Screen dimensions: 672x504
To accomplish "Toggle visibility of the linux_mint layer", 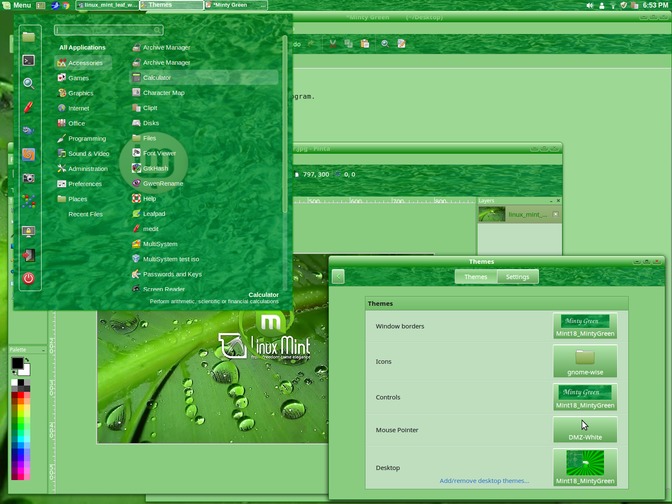I will 555,214.
